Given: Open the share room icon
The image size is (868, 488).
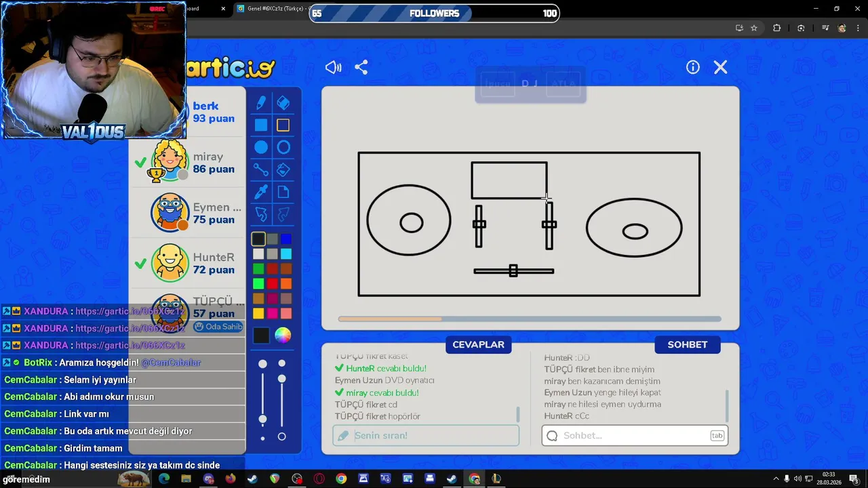Looking at the screenshot, I should pyautogui.click(x=361, y=67).
